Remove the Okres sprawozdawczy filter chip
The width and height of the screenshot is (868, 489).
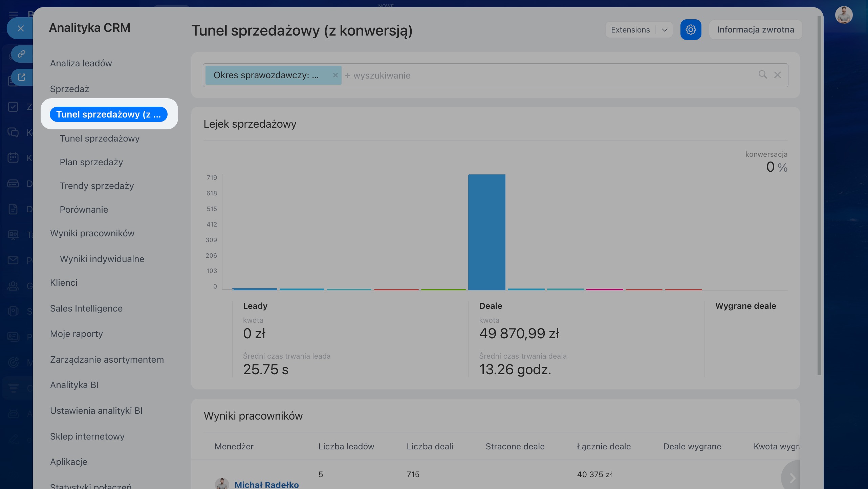coord(335,75)
